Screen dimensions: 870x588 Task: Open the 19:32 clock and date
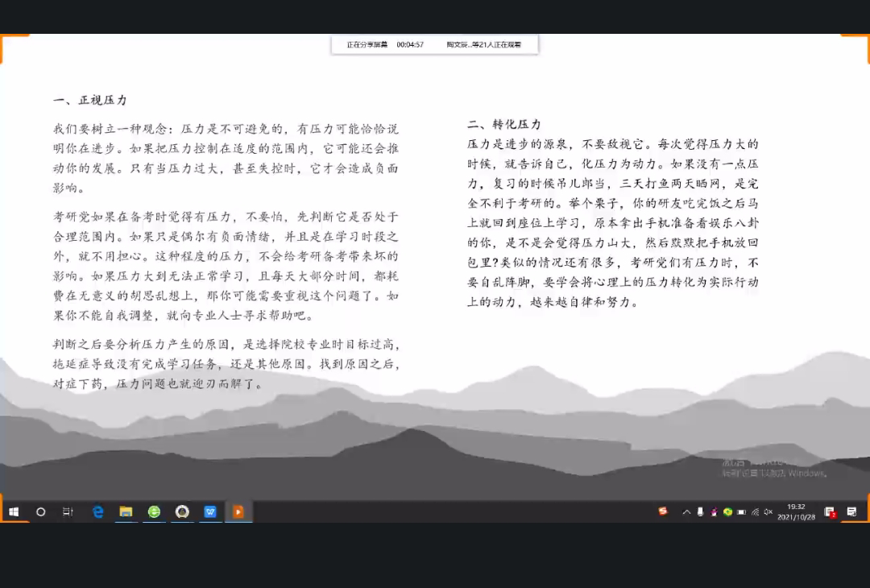796,511
